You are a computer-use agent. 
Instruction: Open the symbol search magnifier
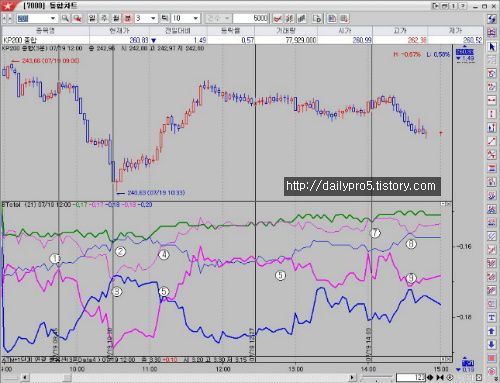[x=65, y=18]
